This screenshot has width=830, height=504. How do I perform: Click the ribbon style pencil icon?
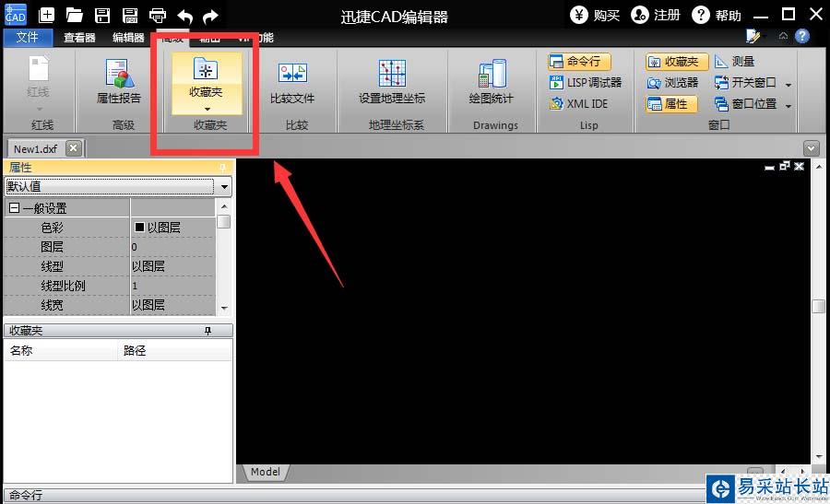click(x=753, y=36)
